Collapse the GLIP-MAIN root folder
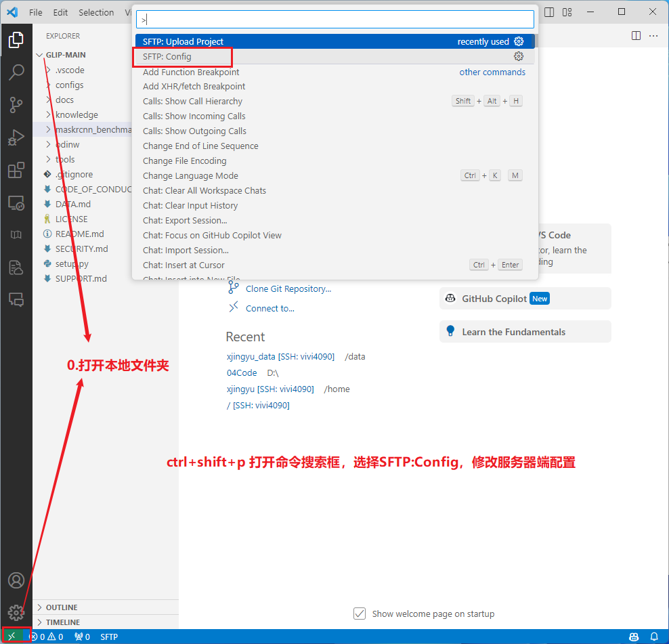669x644 pixels. pos(39,55)
